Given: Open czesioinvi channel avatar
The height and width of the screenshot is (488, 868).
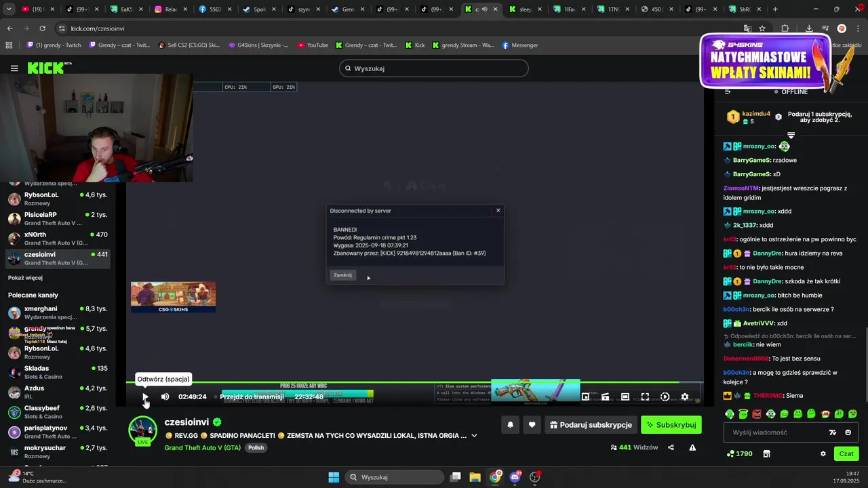Looking at the screenshot, I should pyautogui.click(x=142, y=430).
